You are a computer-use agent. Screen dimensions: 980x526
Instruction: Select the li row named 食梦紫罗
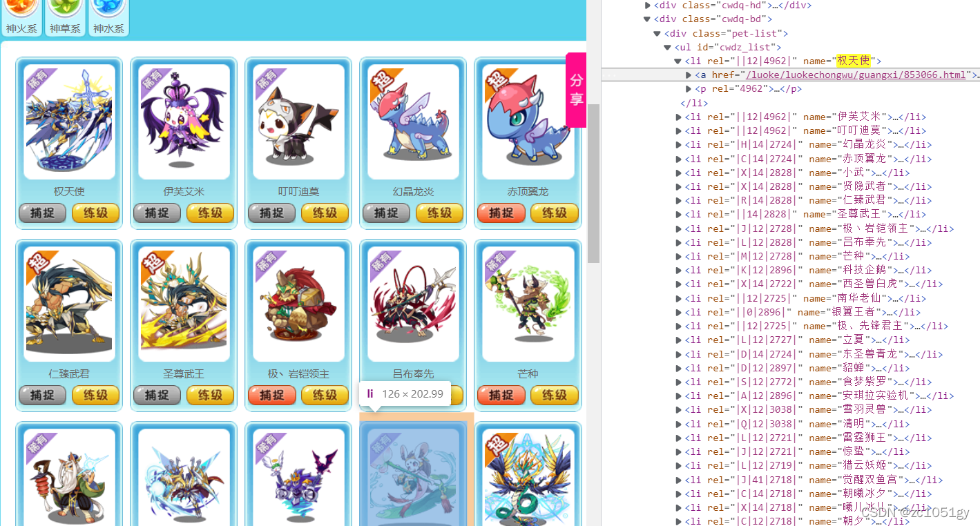click(790, 382)
